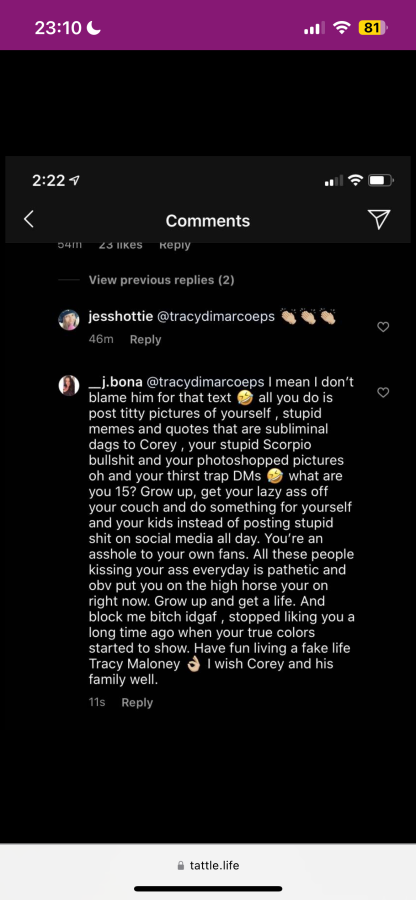
Task: Tap the partially hidden Reply above previous replies
Action: tap(174, 245)
